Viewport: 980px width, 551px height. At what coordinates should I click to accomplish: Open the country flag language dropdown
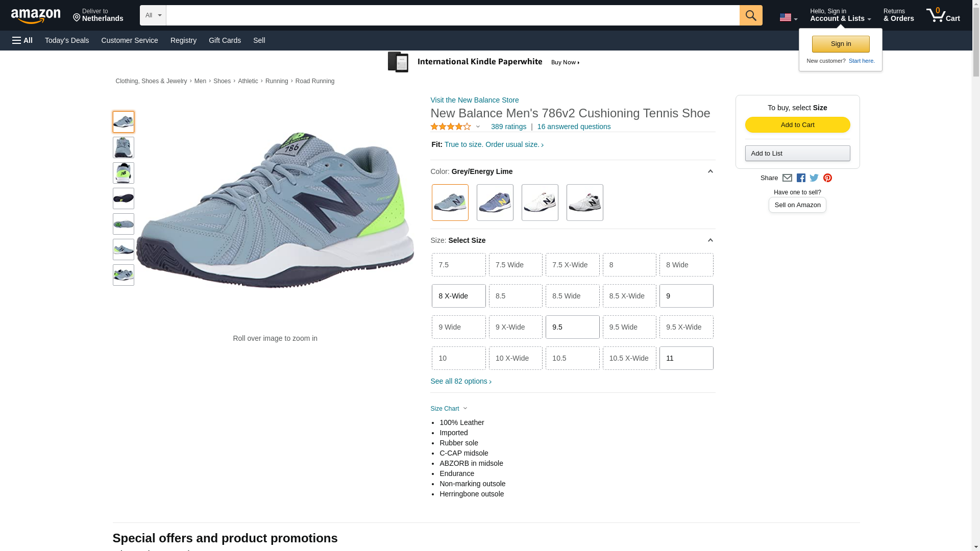[x=788, y=18]
